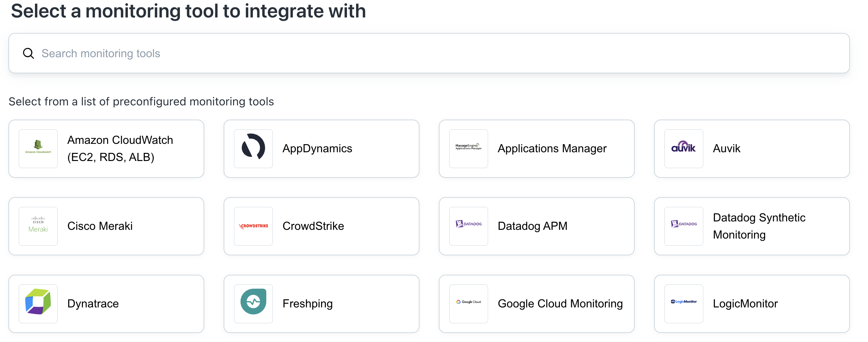This screenshot has width=868, height=342.
Task: Click the Freshping logo icon
Action: [253, 304]
